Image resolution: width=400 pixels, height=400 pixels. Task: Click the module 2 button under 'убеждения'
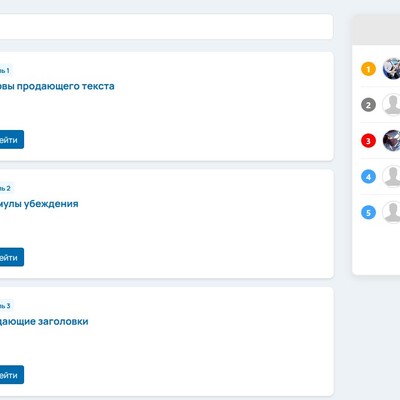[11, 257]
